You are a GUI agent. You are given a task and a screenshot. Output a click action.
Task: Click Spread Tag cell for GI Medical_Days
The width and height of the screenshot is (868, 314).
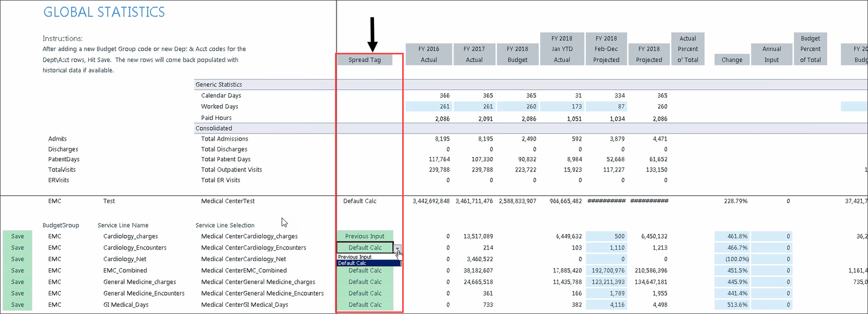tap(365, 305)
